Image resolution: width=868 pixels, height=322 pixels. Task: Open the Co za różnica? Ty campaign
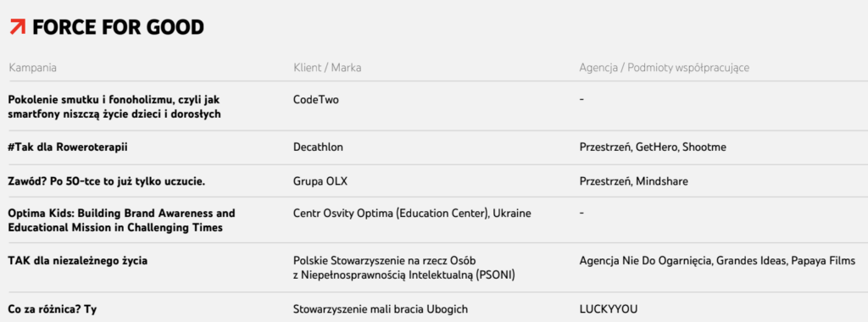[x=57, y=309]
